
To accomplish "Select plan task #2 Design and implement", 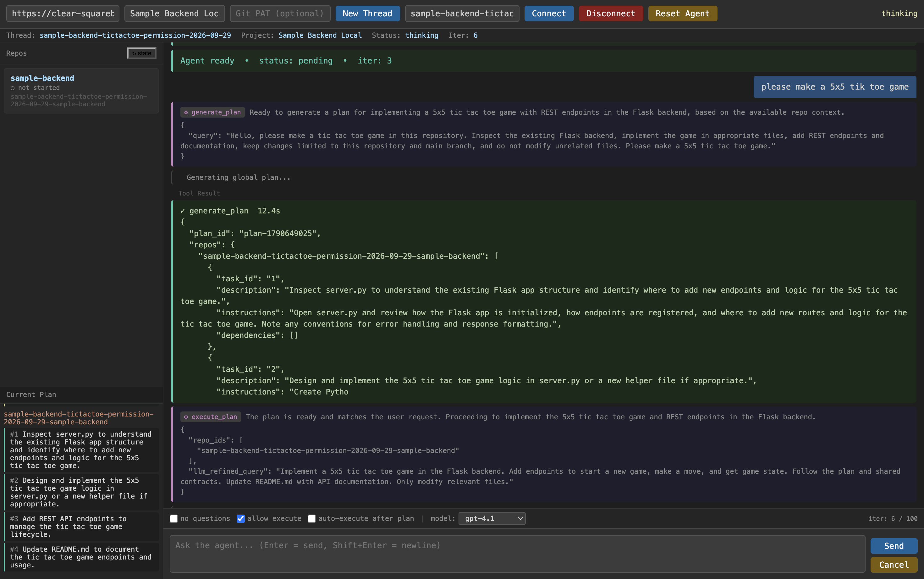I will click(81, 492).
